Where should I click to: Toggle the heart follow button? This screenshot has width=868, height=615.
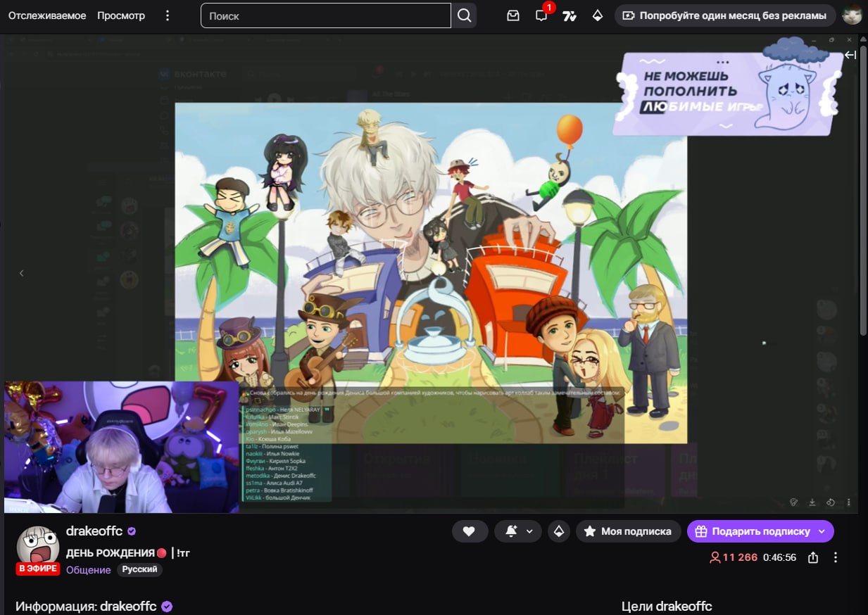[470, 531]
